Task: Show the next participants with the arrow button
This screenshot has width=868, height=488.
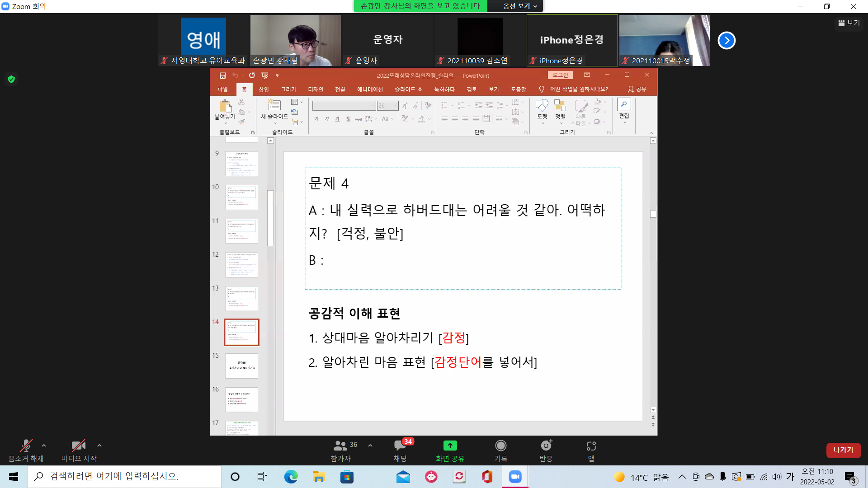Action: click(726, 41)
